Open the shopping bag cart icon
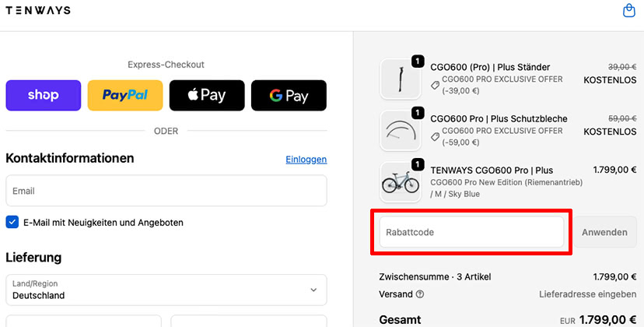Viewport: 644px width, 327px height. click(628, 10)
